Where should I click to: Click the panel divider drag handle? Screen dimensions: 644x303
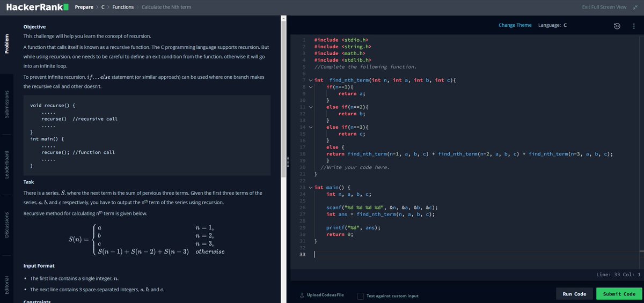[x=289, y=161]
